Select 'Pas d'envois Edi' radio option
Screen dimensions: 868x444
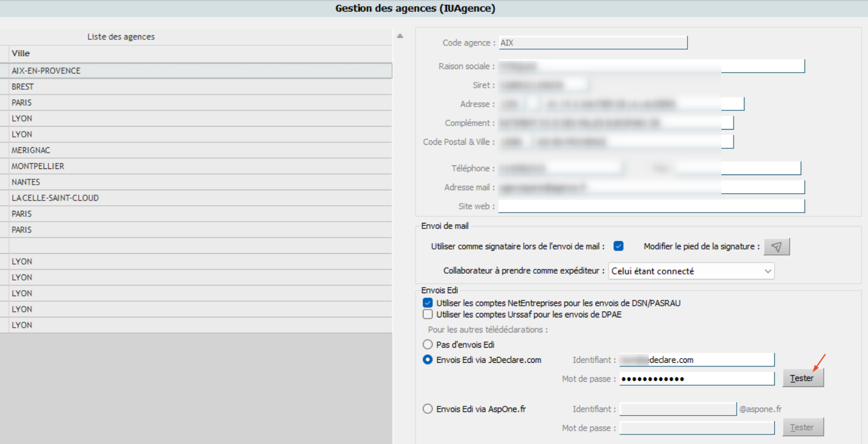pyautogui.click(x=428, y=345)
